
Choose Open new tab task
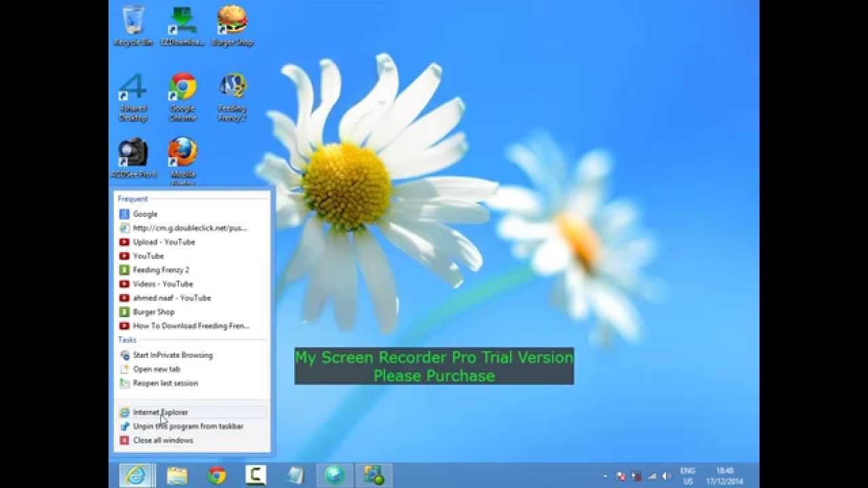tap(192, 369)
